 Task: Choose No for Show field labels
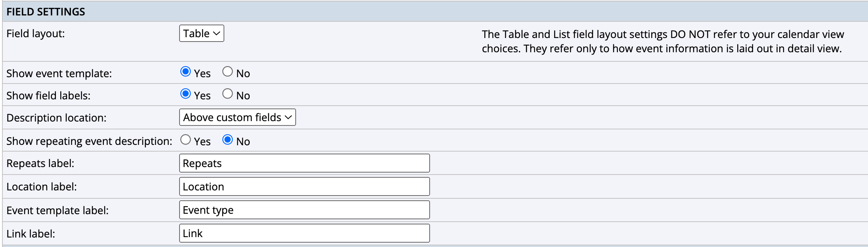pos(228,94)
